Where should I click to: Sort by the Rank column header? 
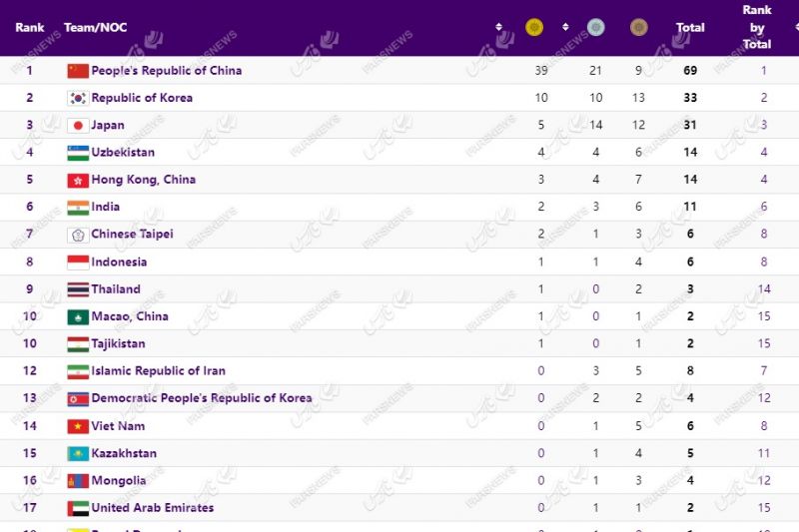(30, 28)
